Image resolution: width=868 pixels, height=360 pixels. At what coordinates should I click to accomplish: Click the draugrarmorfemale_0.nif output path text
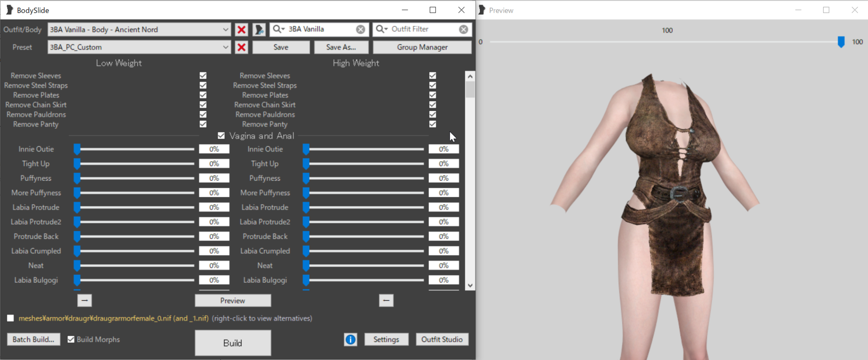tap(114, 318)
